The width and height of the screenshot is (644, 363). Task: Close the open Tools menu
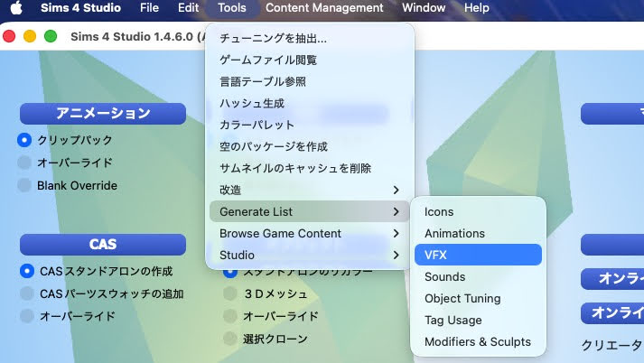pos(231,8)
